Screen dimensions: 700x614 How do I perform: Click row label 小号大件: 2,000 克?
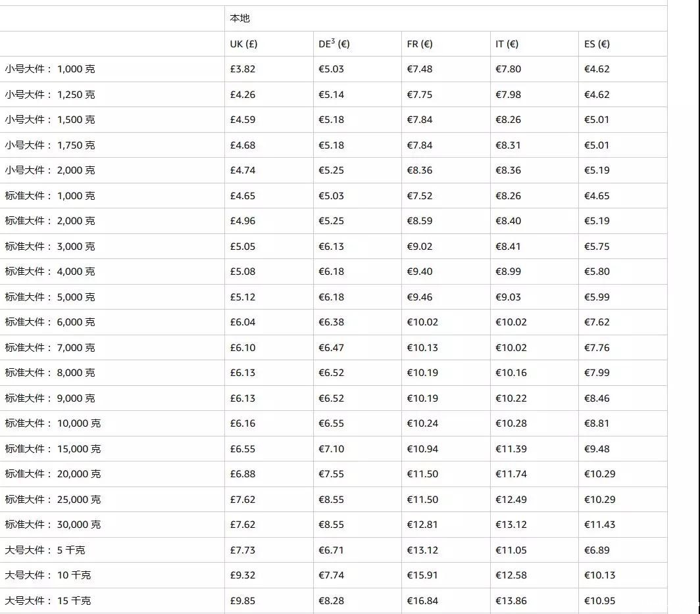pos(50,170)
